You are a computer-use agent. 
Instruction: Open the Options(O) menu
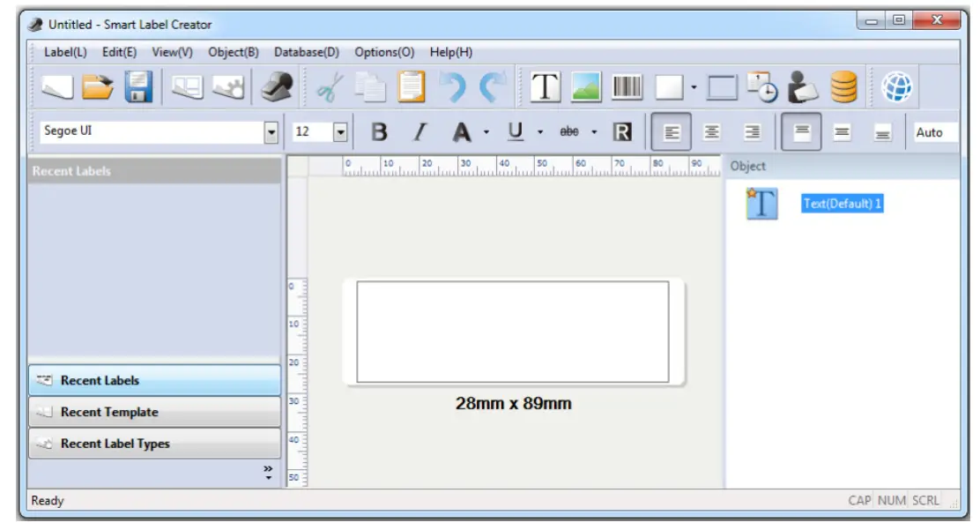coord(384,53)
